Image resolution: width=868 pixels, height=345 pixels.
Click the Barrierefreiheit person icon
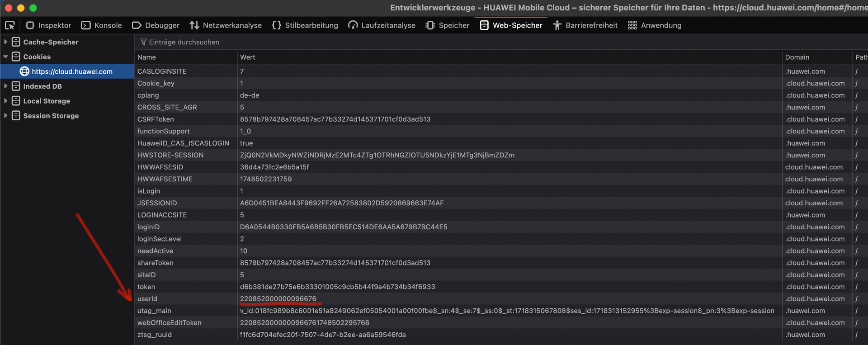click(x=557, y=25)
